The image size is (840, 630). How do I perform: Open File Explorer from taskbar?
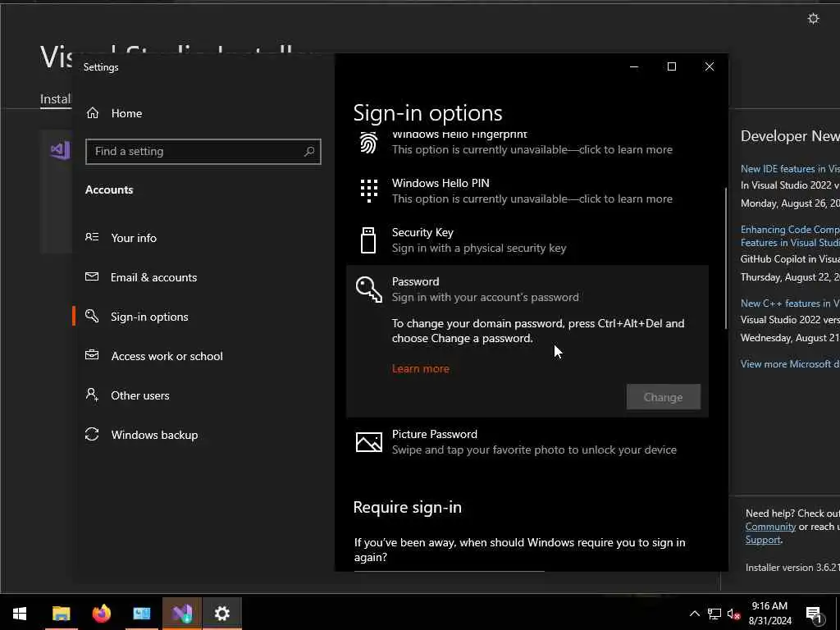61,614
